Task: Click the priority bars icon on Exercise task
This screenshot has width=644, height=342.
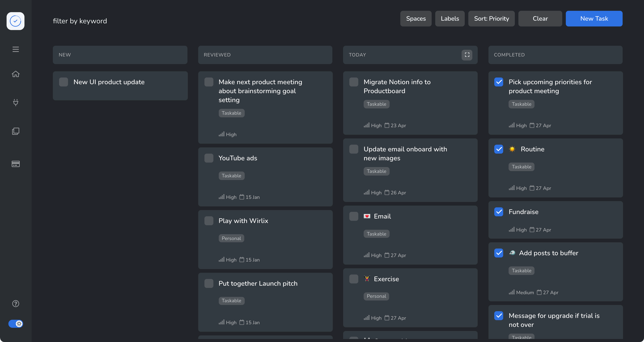Action: coord(367,318)
